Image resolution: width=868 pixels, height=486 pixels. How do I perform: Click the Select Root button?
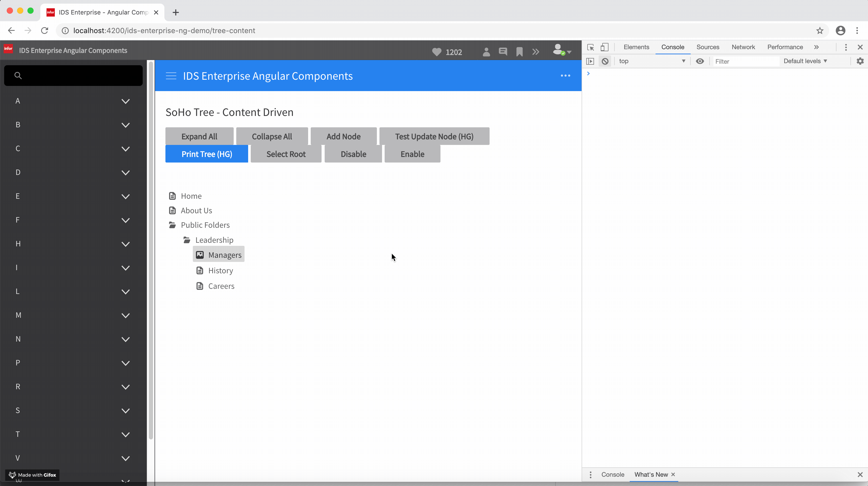[x=286, y=154]
